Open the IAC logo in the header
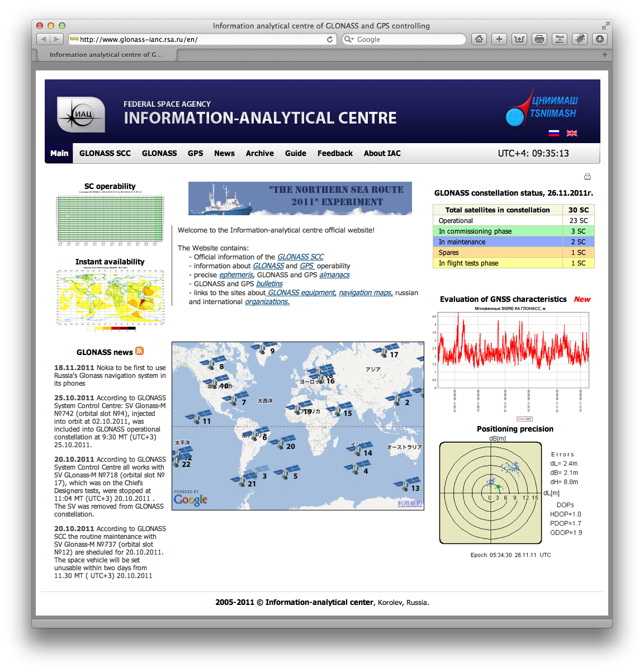 click(81, 114)
